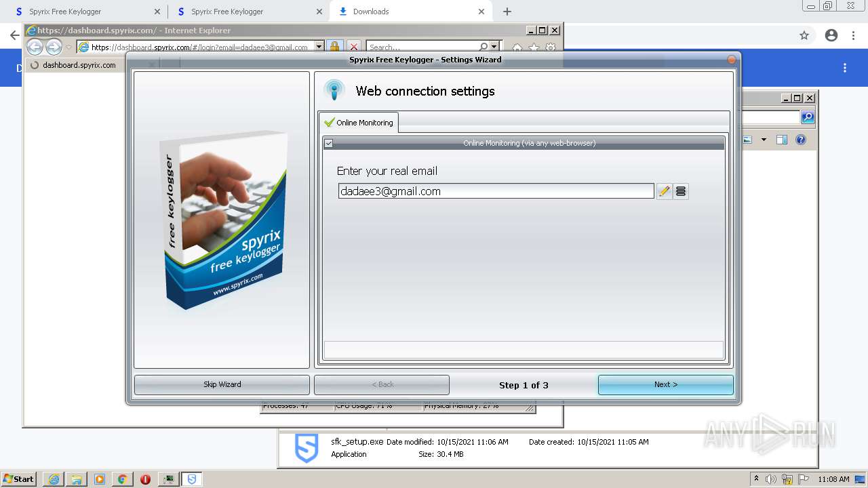Click the Action Center flag tray icon
The height and width of the screenshot is (488, 868).
pos(803,479)
